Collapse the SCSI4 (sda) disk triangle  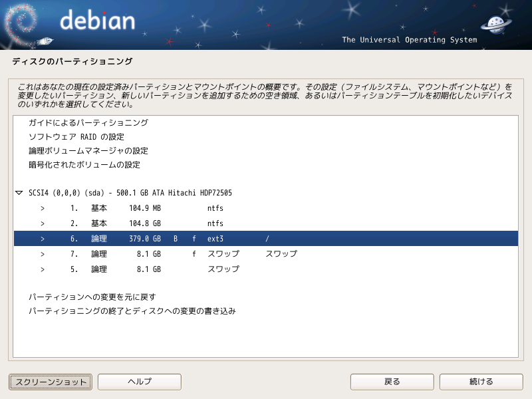19,193
